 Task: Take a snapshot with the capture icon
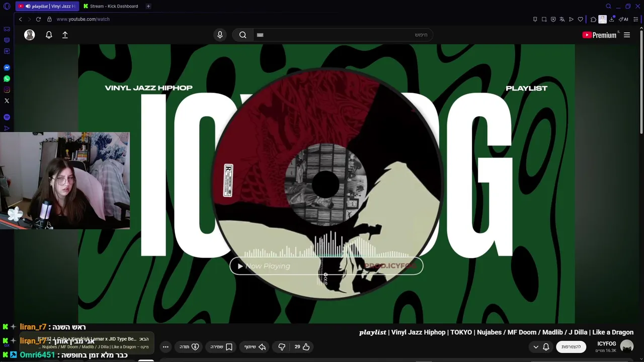click(x=544, y=19)
